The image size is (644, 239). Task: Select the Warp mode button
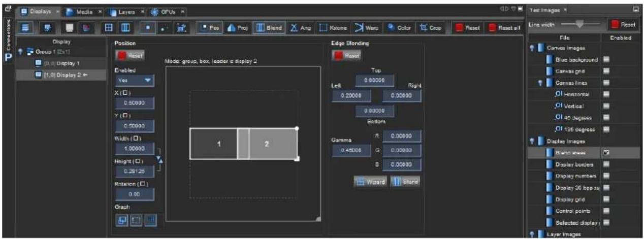pyautogui.click(x=367, y=28)
